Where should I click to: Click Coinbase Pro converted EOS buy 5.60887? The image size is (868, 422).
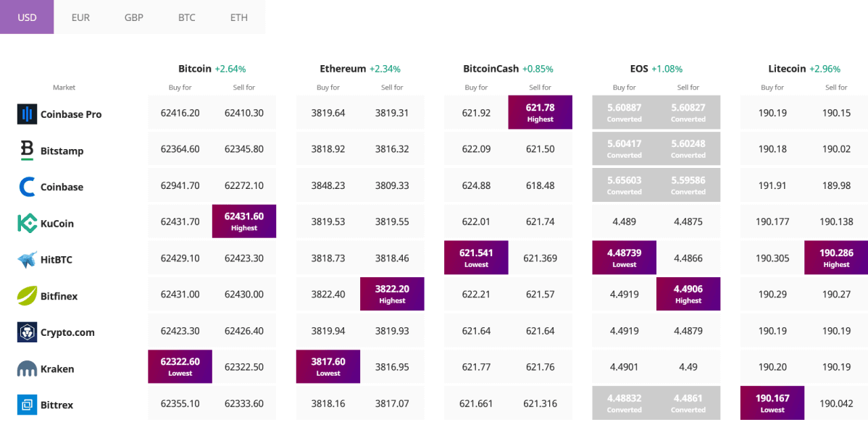point(625,112)
